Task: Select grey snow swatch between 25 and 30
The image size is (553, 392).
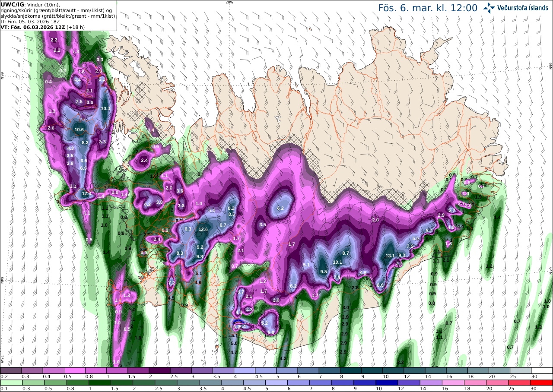Action: coord(521,370)
